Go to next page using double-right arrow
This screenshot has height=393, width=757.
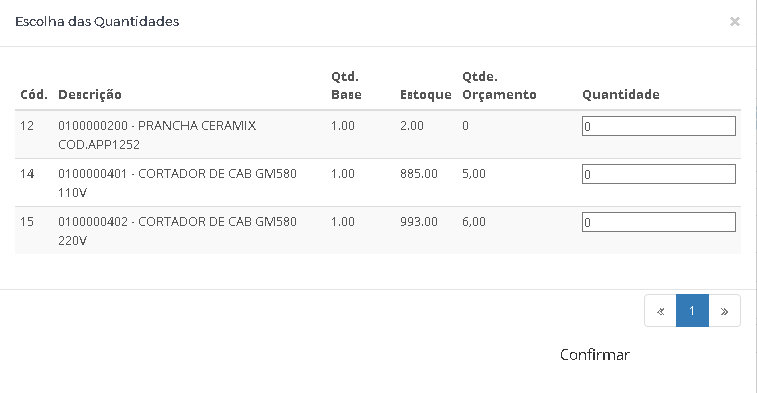724,311
